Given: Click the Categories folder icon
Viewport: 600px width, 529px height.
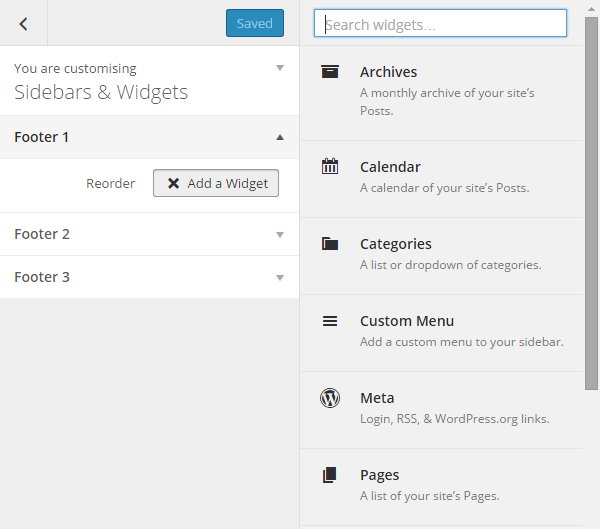Looking at the screenshot, I should click(x=329, y=243).
